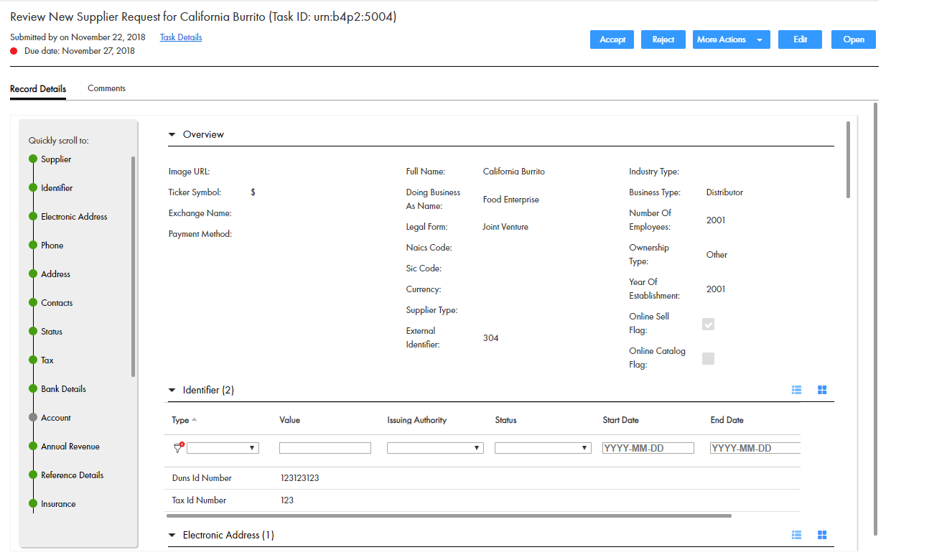Click the value 123123123
The height and width of the screenshot is (560, 947).
coord(299,478)
